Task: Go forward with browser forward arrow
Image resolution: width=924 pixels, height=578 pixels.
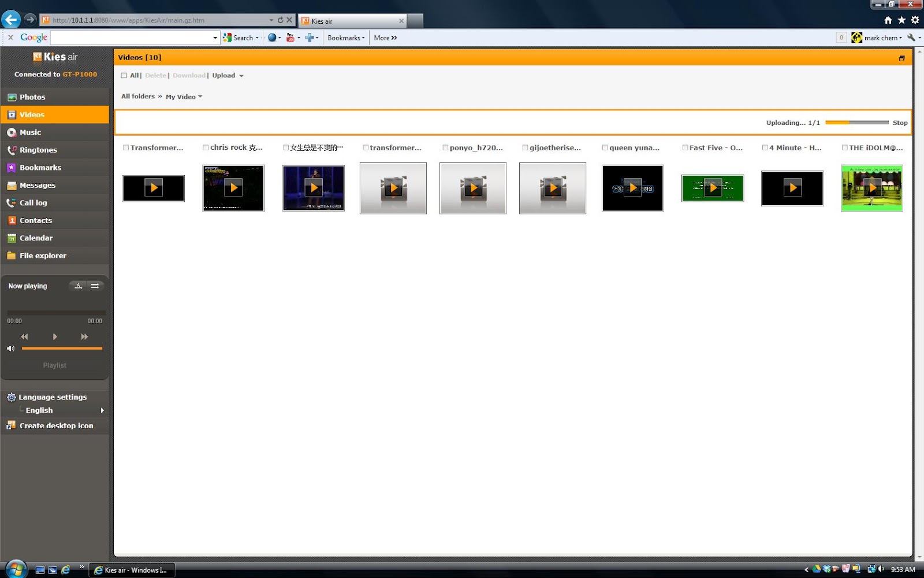Action: tap(30, 20)
